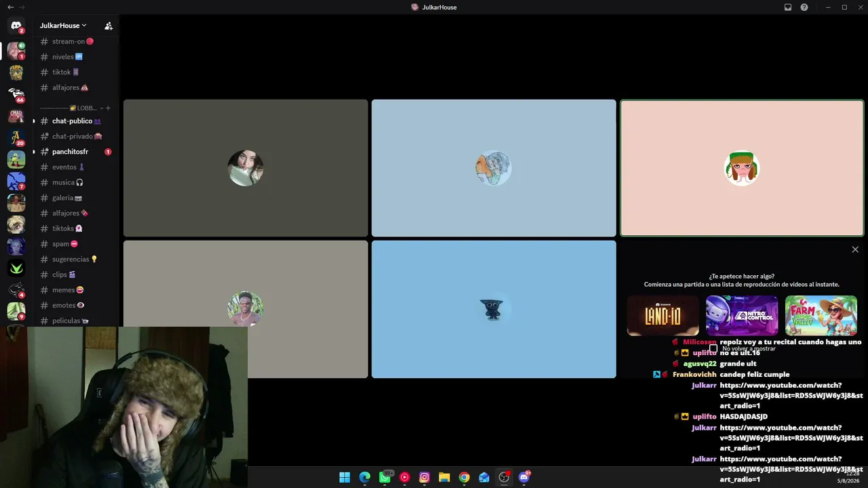Launch the Nitro Control activity card

tap(742, 316)
